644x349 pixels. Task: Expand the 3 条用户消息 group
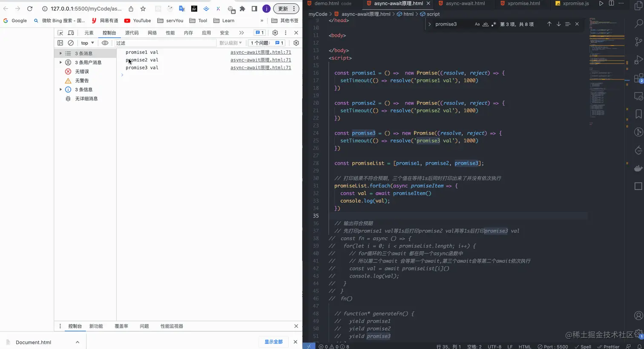click(60, 62)
